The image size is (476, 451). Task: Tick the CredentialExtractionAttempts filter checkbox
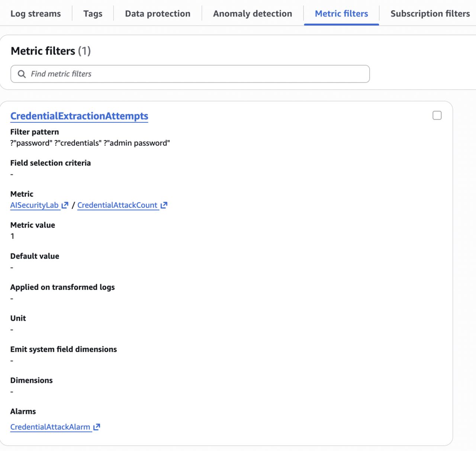click(437, 115)
